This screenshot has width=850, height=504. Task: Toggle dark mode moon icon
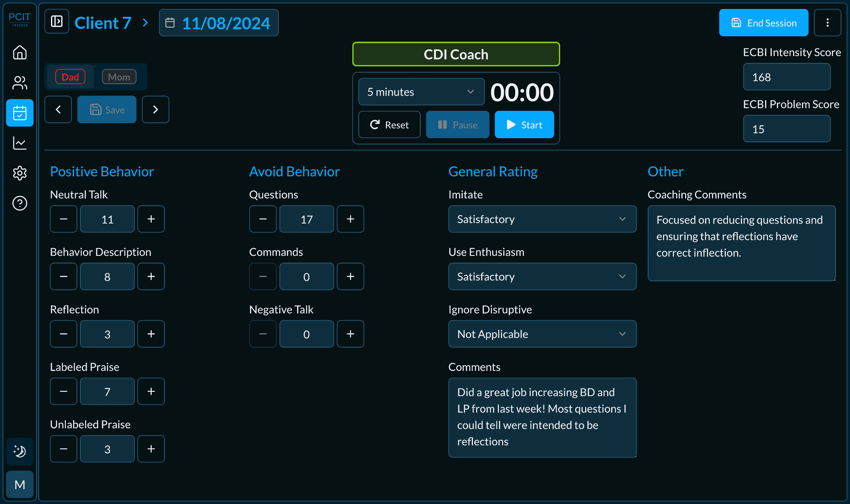pyautogui.click(x=20, y=451)
